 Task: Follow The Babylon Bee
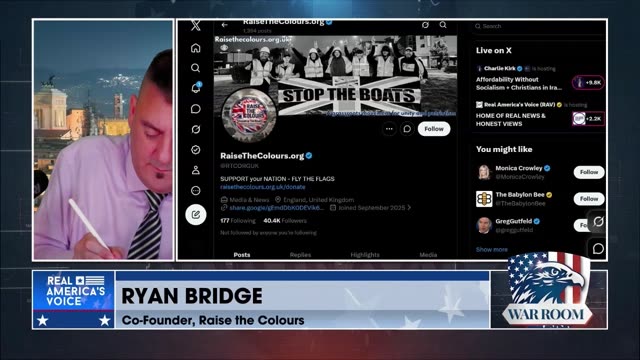coord(589,199)
